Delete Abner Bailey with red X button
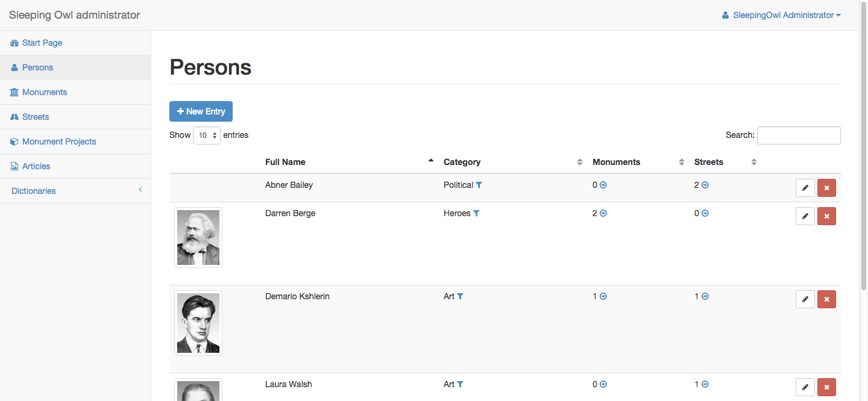 coord(826,188)
